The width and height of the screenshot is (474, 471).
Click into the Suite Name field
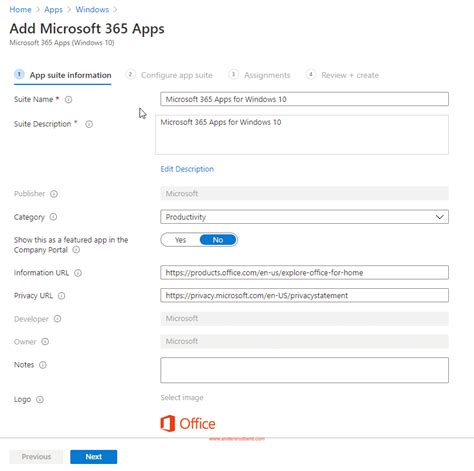(304, 99)
